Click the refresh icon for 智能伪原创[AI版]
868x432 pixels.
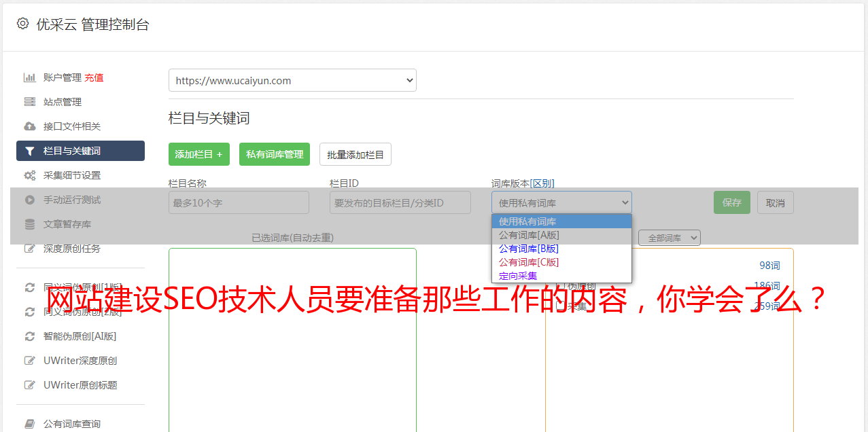pyautogui.click(x=29, y=336)
